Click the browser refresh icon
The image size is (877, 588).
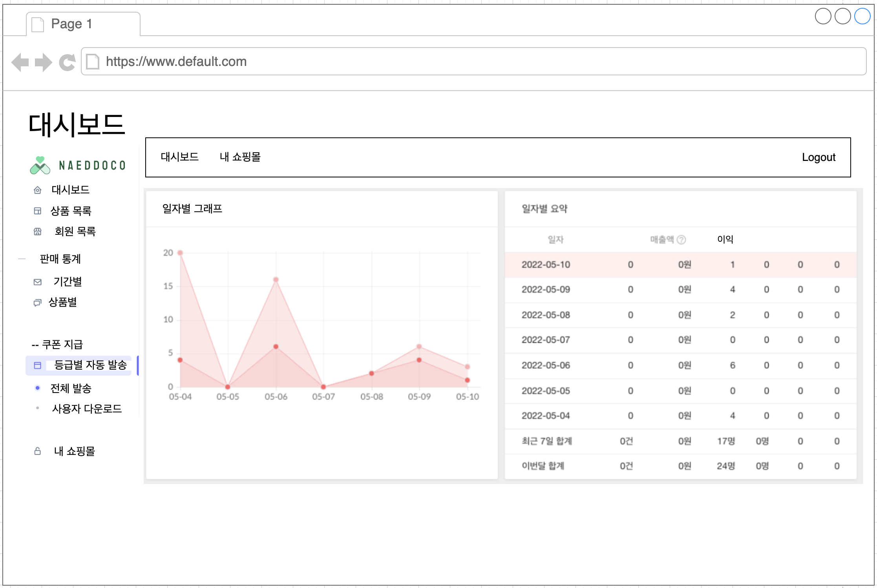[x=67, y=62]
